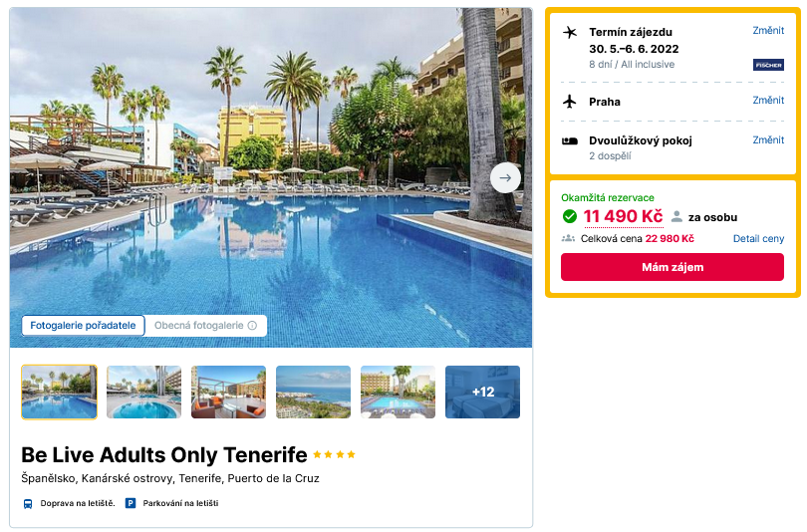Click the Fischer tour operator logo
Viewport: 807px width, 532px height.
pos(768,65)
